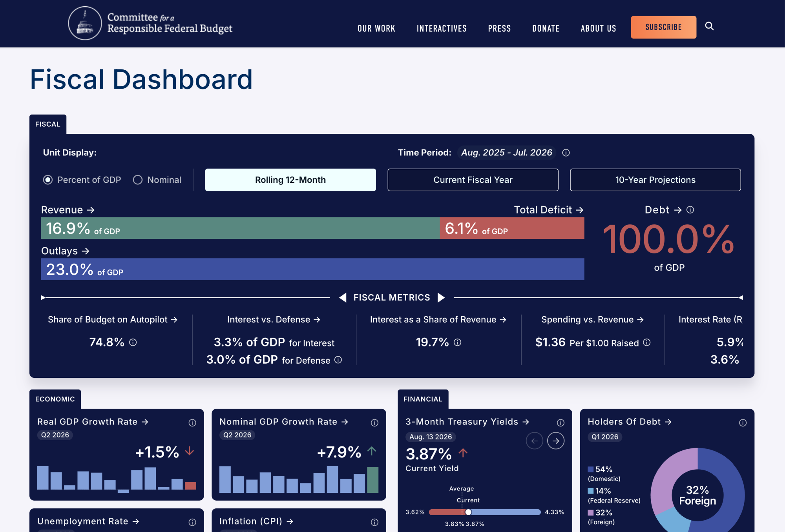This screenshot has height=532, width=785.
Task: Open Spending vs. Revenue link
Action: tap(593, 320)
